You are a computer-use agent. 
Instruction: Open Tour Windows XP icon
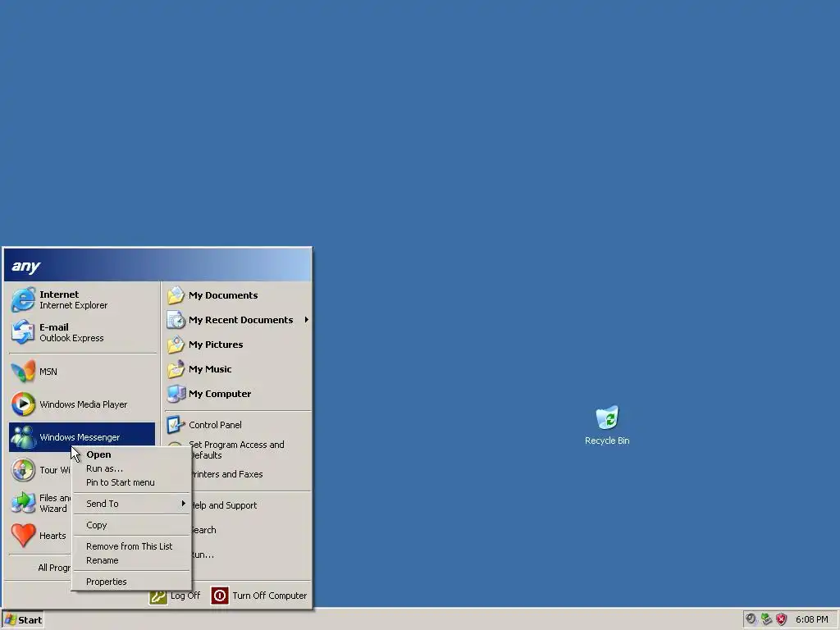[23, 470]
